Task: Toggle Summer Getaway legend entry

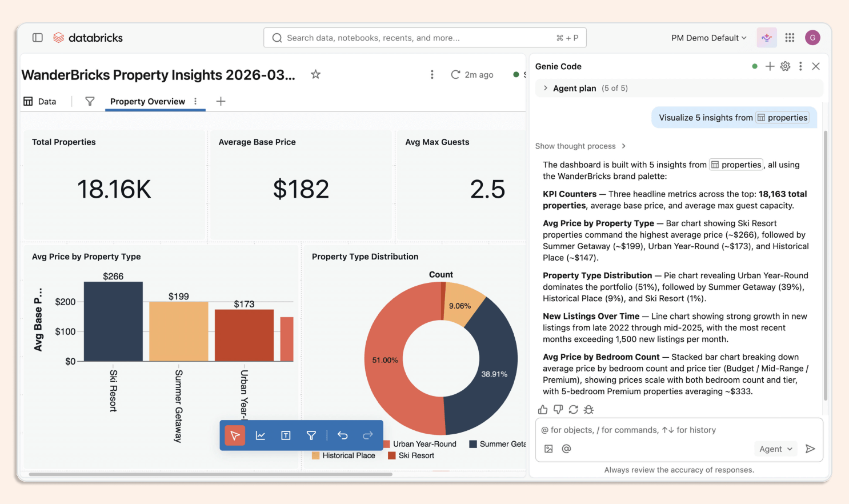Action: click(x=498, y=444)
